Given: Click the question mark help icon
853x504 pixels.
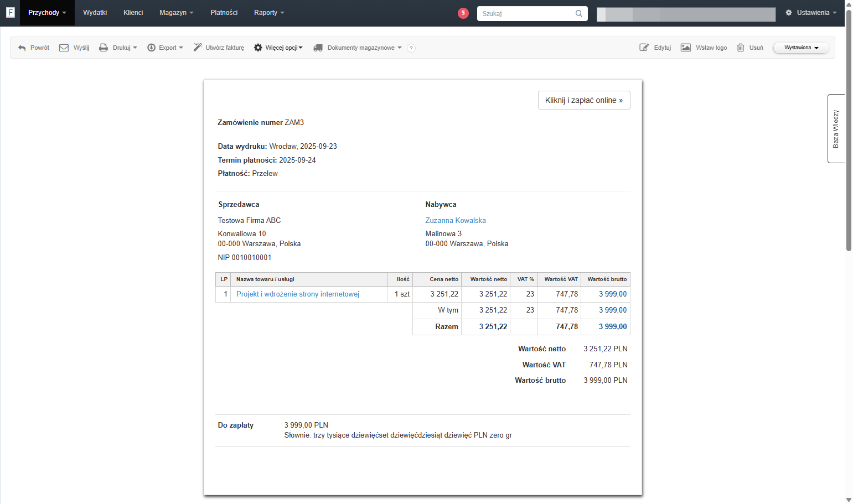Looking at the screenshot, I should pyautogui.click(x=411, y=48).
